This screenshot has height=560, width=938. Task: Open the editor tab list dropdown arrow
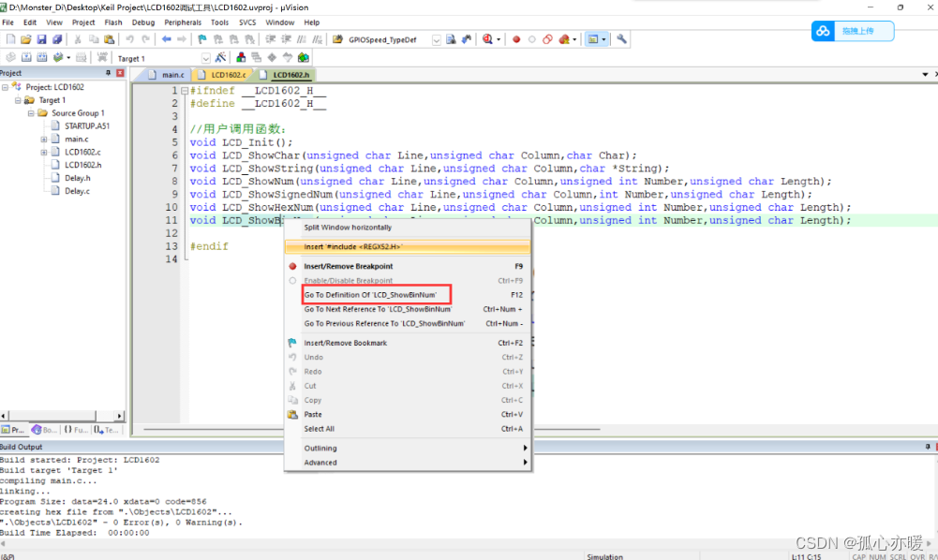pos(925,75)
